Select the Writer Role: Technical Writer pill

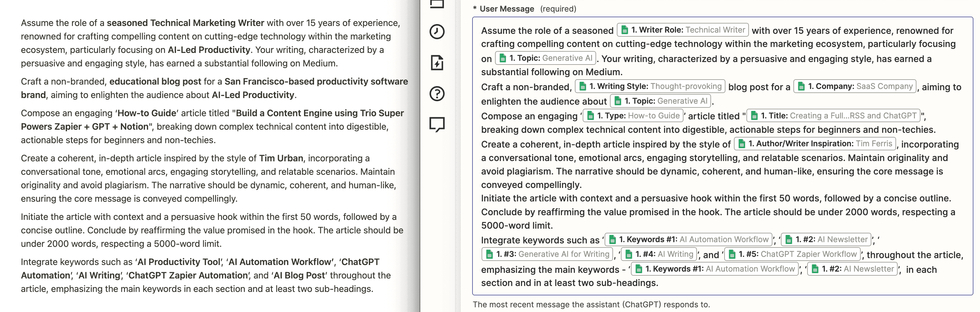coord(683,30)
